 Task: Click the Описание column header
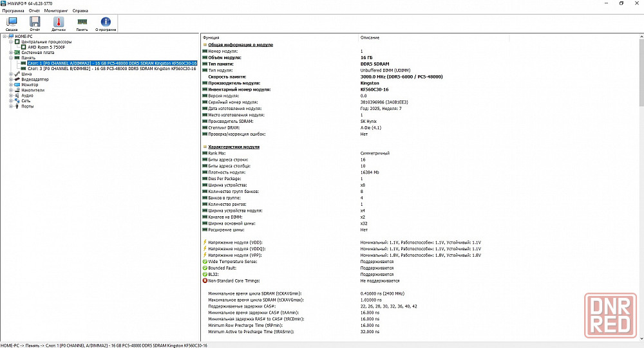tap(433, 37)
